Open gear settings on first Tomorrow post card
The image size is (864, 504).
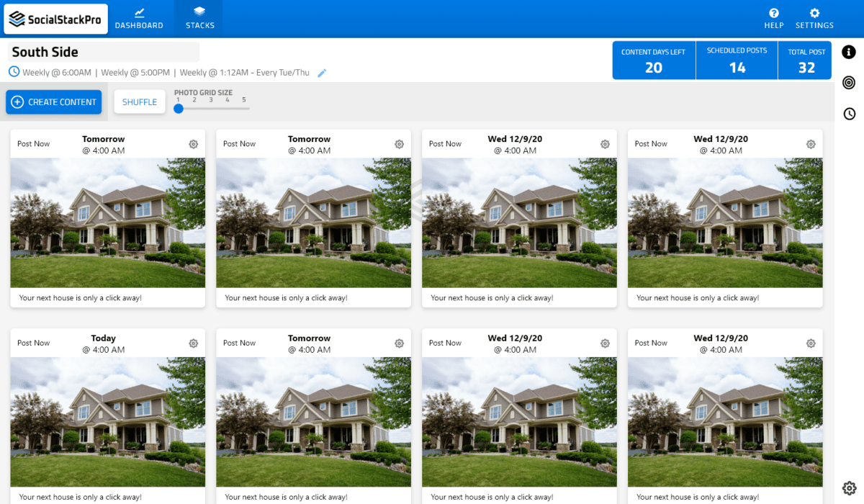[194, 144]
